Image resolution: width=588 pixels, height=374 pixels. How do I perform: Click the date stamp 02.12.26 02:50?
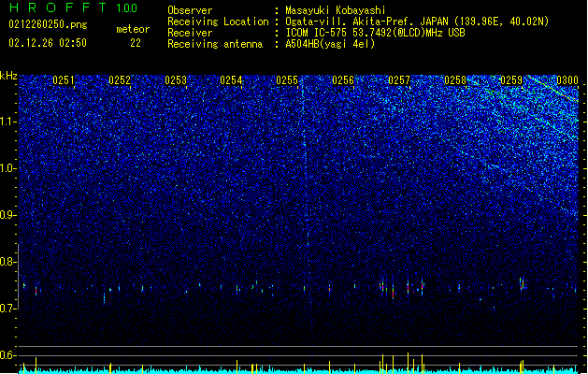pos(48,43)
